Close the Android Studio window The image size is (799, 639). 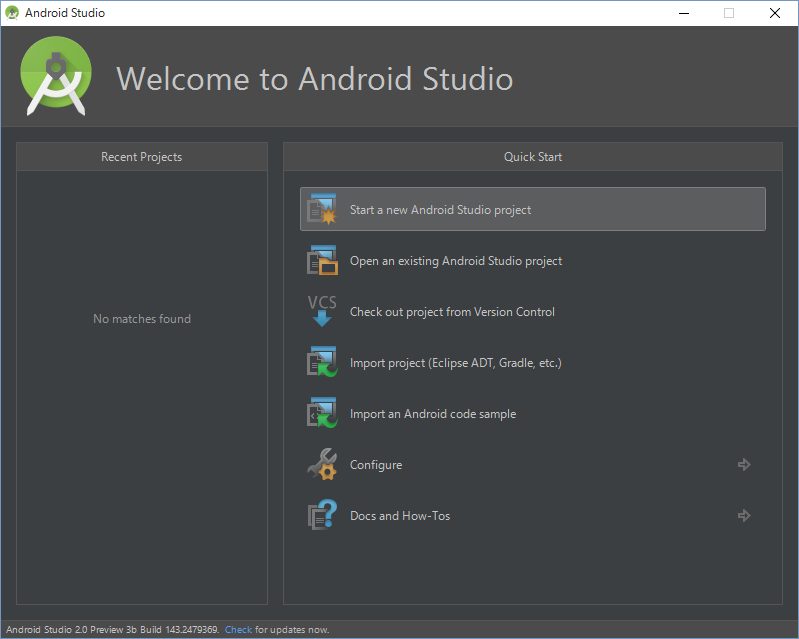(775, 13)
